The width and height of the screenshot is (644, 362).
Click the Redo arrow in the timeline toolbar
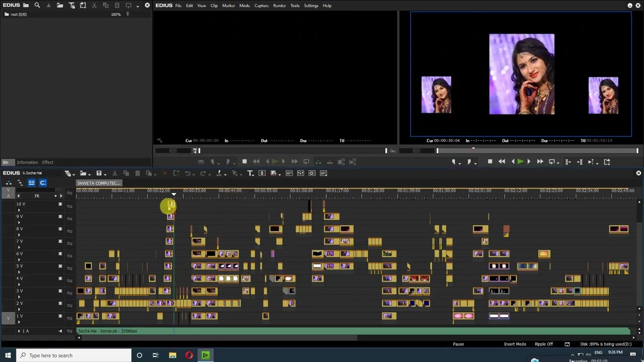coord(203,173)
